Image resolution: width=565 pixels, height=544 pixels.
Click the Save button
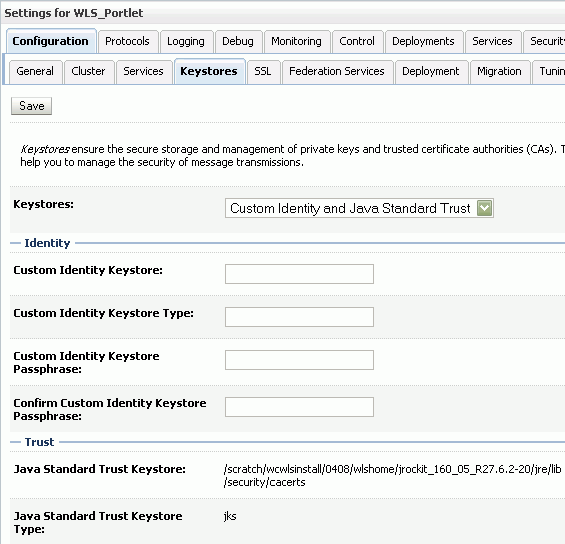(31, 106)
